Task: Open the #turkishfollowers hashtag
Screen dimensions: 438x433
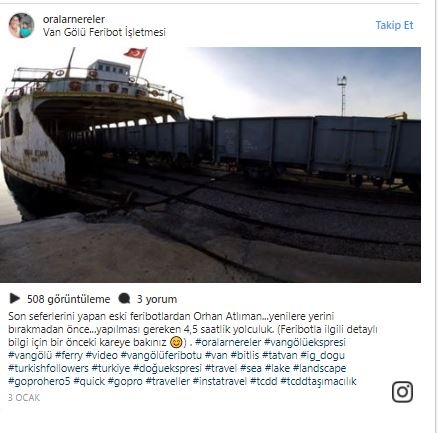Action: (48, 368)
